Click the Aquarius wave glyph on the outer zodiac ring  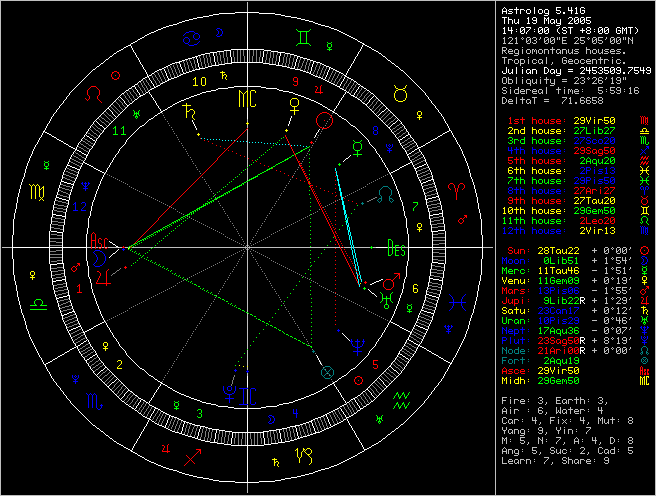pyautogui.click(x=401, y=401)
